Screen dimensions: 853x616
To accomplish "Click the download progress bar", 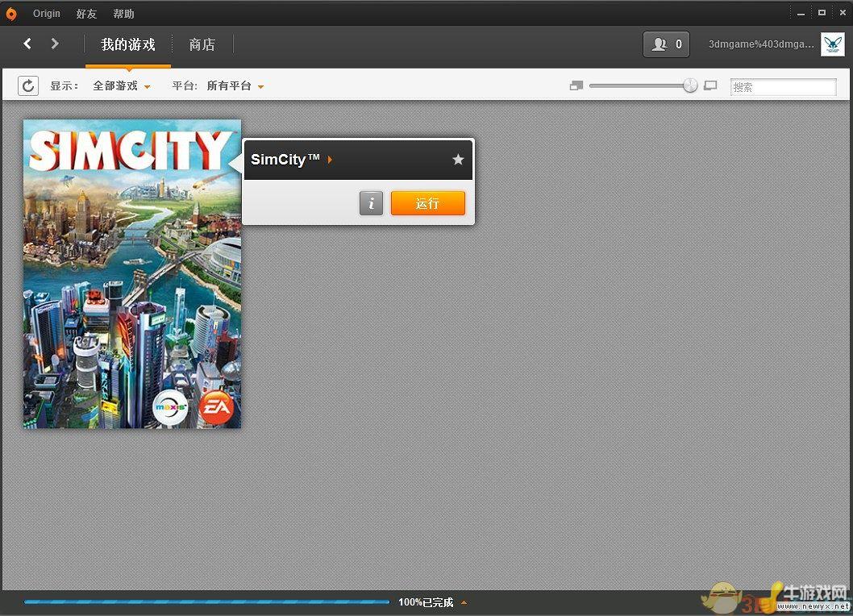I will (206, 601).
